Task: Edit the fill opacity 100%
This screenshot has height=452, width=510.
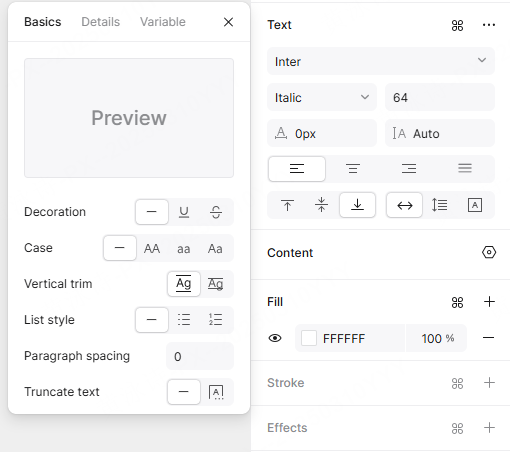Action: click(437, 338)
